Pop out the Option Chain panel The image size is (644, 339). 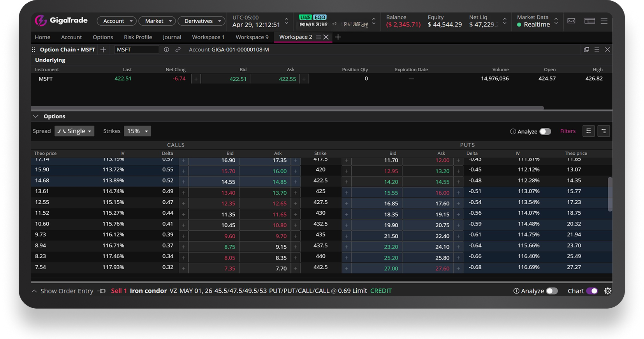click(x=586, y=49)
